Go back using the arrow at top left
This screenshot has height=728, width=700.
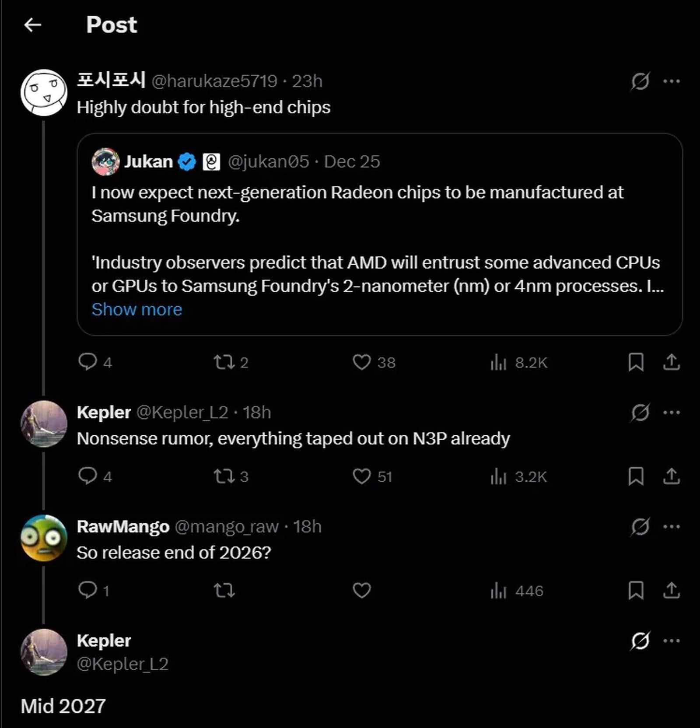click(x=33, y=25)
